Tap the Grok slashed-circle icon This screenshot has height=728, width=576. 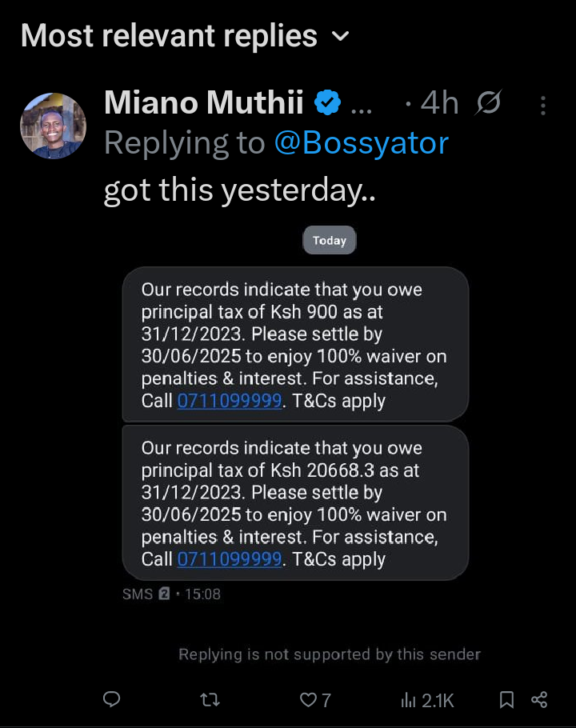coord(488,103)
